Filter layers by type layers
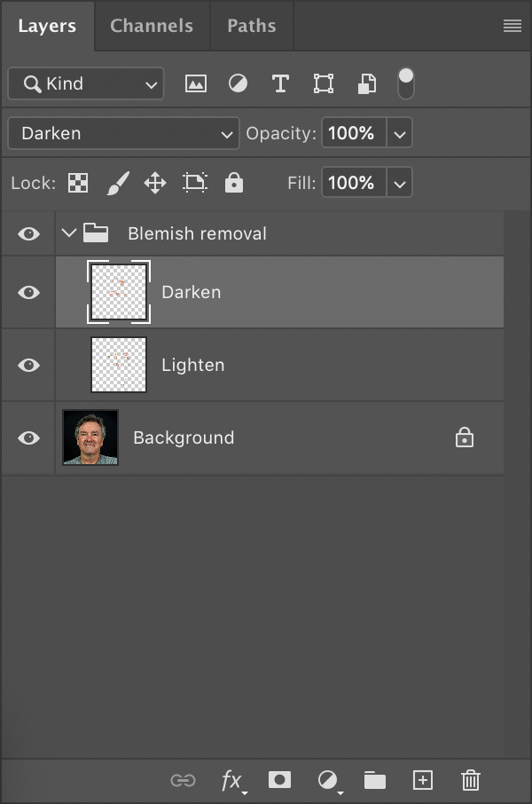The image size is (532, 804). pos(280,84)
